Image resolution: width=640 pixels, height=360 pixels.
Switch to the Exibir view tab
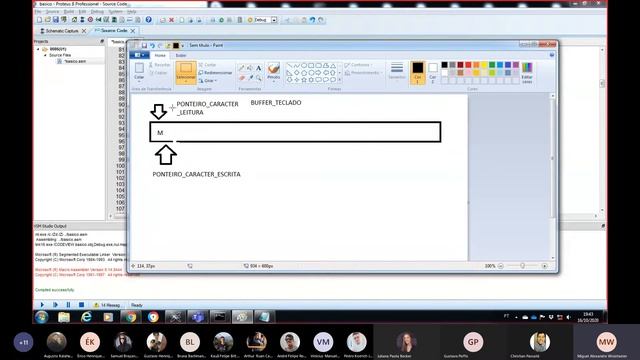(x=181, y=55)
